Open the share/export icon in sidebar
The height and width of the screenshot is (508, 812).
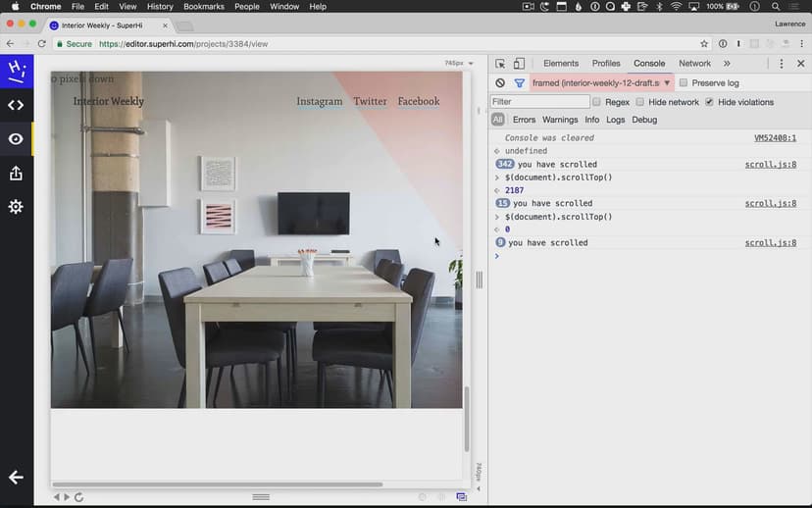point(16,174)
